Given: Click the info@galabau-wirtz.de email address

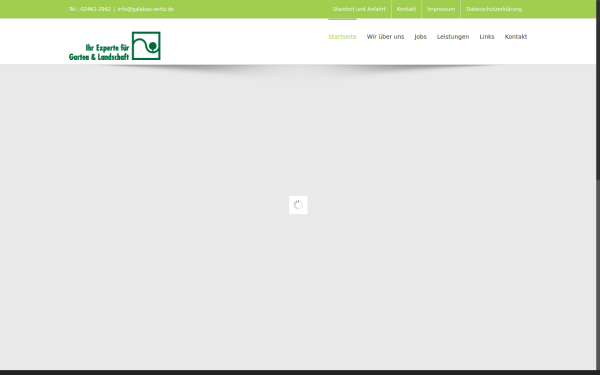Looking at the screenshot, I should click(x=145, y=9).
